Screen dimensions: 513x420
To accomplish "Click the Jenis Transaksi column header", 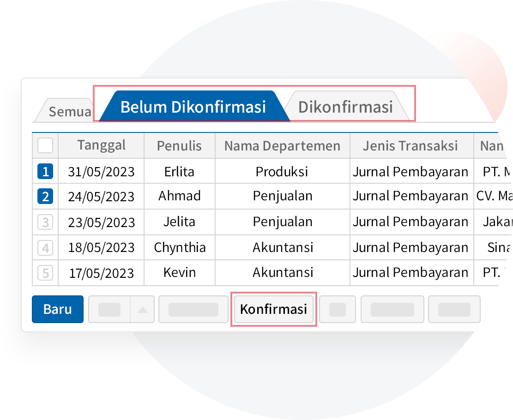I will [x=410, y=146].
